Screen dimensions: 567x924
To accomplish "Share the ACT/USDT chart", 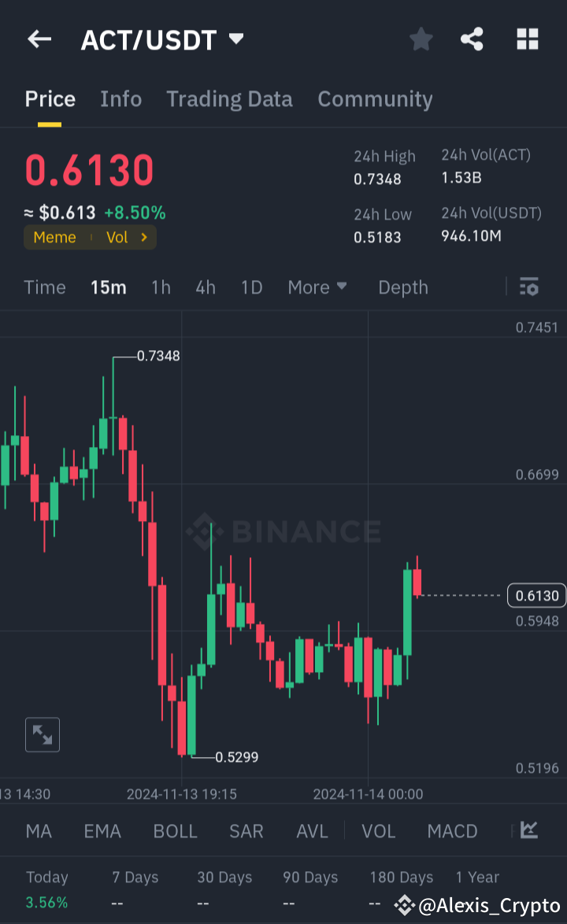I will point(472,39).
